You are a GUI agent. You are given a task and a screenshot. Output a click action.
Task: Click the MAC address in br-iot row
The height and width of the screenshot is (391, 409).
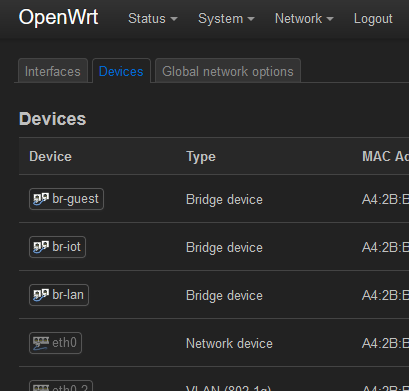pos(385,248)
